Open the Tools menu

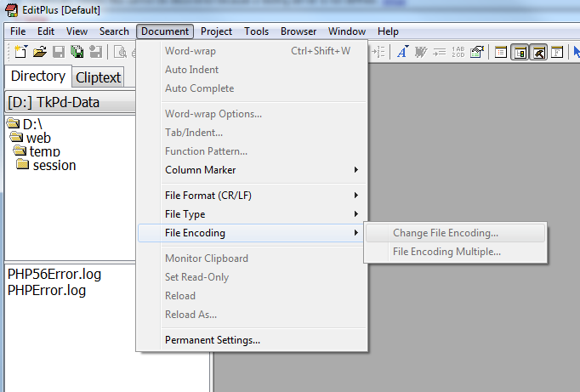click(x=256, y=31)
